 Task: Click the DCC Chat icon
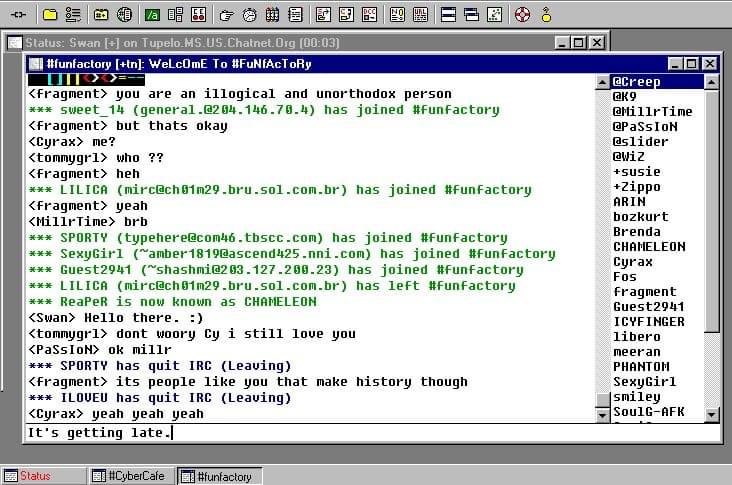[x=346, y=15]
